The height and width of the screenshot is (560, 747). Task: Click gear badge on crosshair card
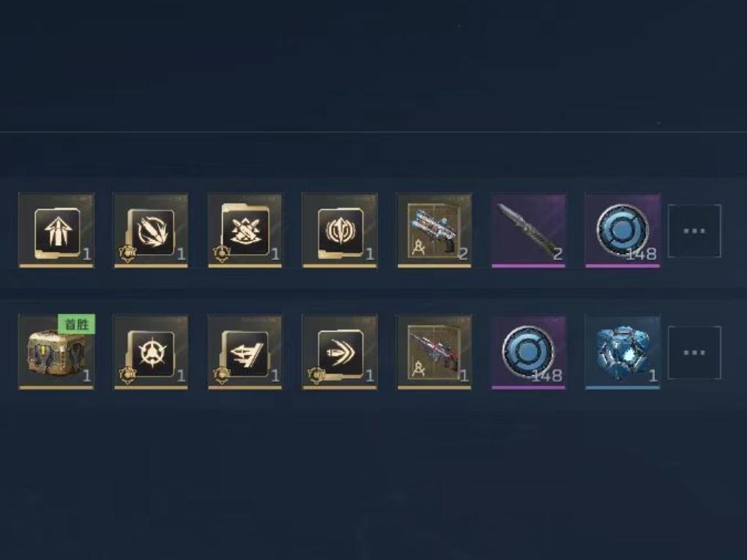tap(127, 375)
